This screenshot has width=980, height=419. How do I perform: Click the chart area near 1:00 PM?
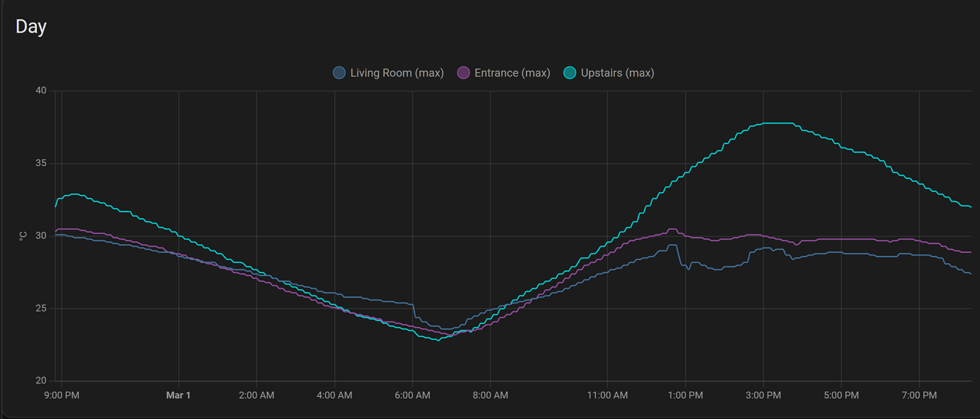684,284
